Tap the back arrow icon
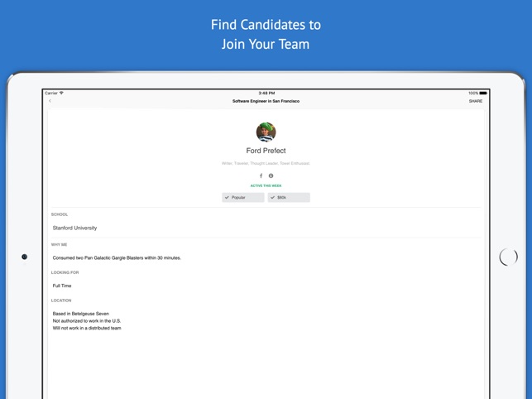 pyautogui.click(x=50, y=101)
